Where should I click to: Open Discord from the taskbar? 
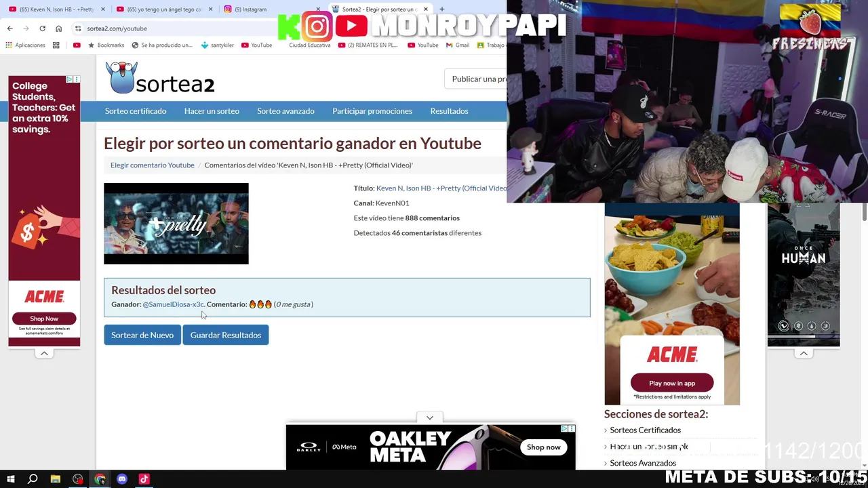pyautogui.click(x=122, y=479)
